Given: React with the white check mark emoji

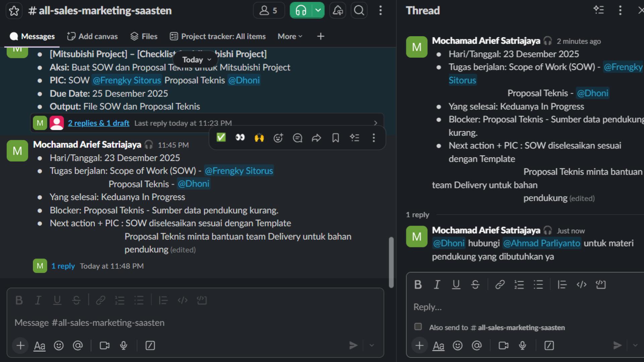Looking at the screenshot, I should point(221,137).
